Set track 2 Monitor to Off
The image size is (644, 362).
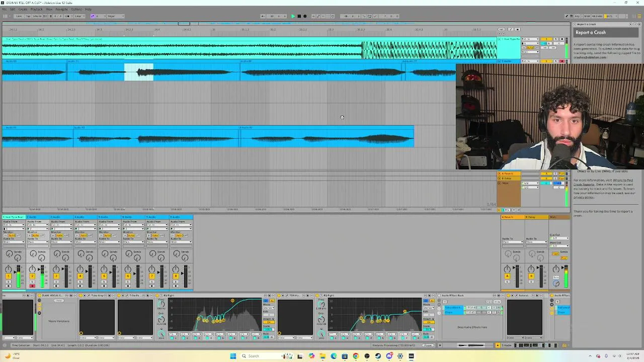tap(42, 235)
